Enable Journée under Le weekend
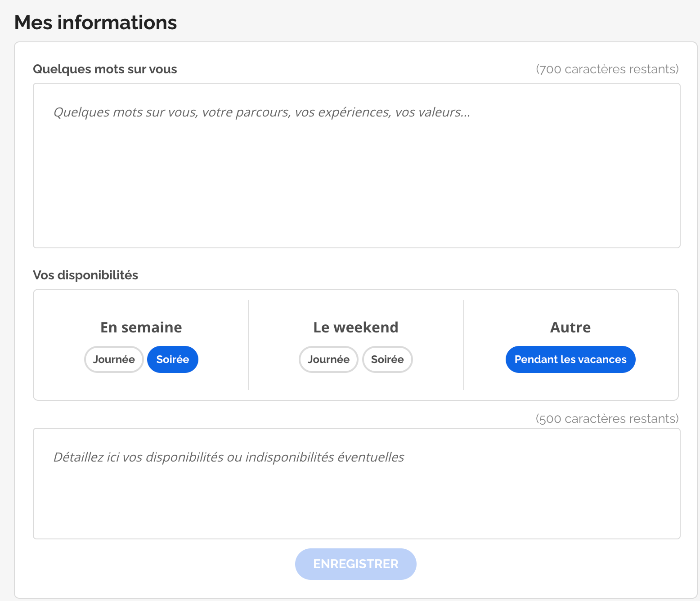700x601 pixels. tap(328, 359)
